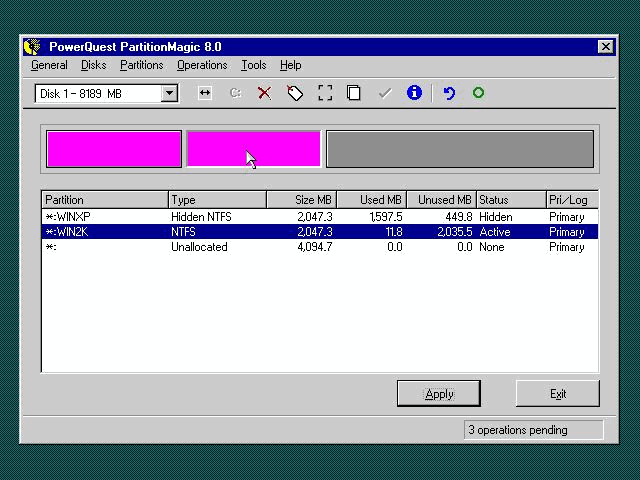This screenshot has width=640, height=480.
Task: Open the Operations menu
Action: 202,65
